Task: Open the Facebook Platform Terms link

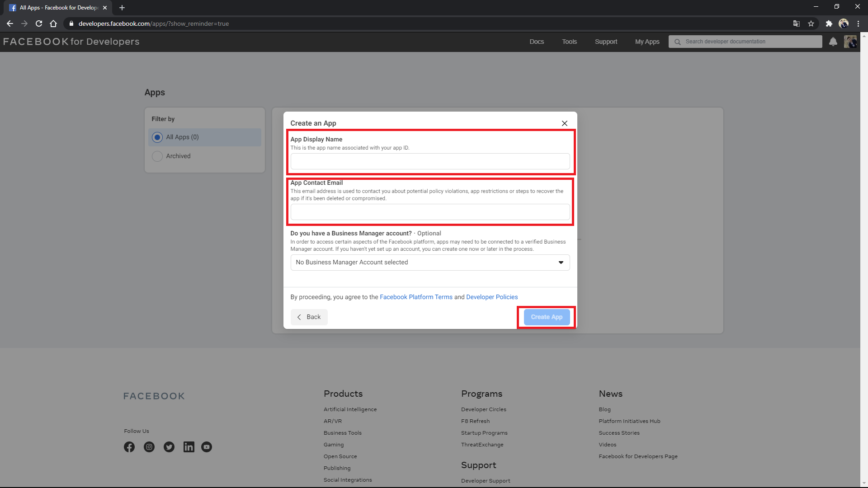Action: tap(416, 297)
